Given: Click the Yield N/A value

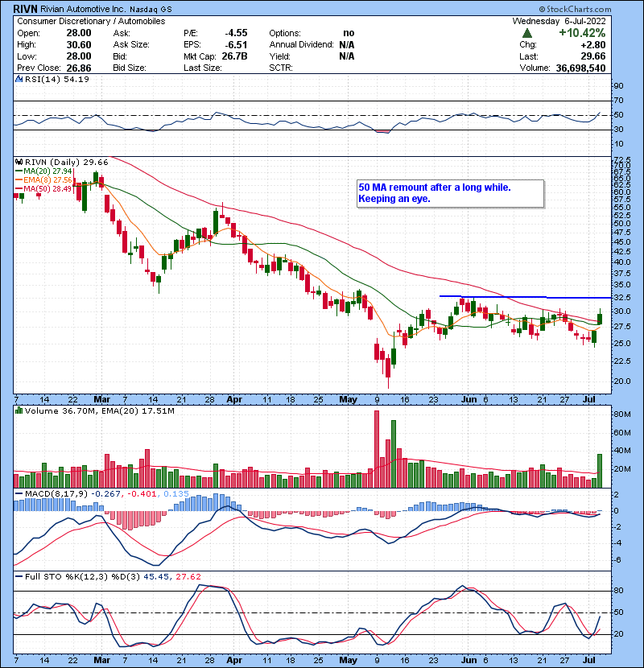Looking at the screenshot, I should [x=346, y=56].
